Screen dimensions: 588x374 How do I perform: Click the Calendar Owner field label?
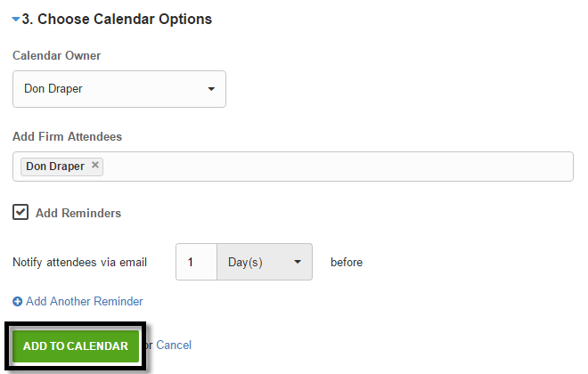point(57,55)
